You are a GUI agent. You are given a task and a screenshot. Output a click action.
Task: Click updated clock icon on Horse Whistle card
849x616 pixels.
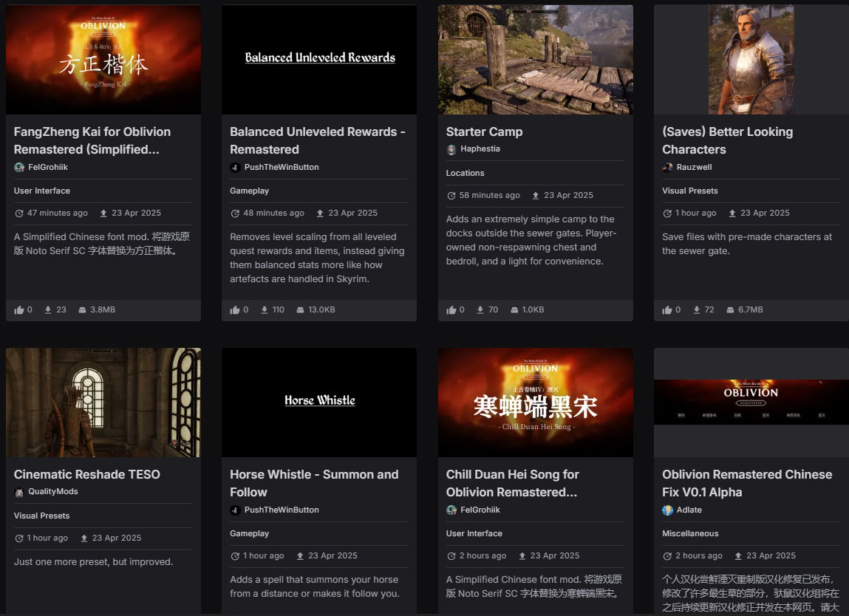point(235,556)
